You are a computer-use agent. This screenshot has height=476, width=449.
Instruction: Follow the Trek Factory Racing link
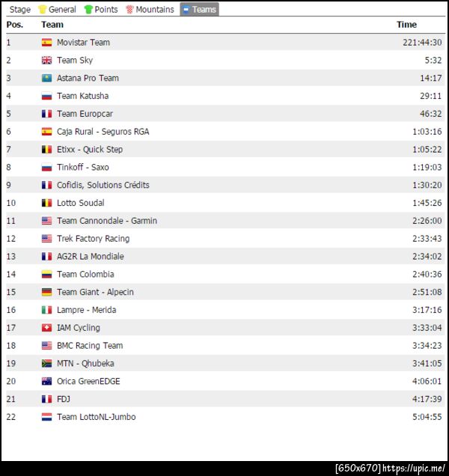93,239
